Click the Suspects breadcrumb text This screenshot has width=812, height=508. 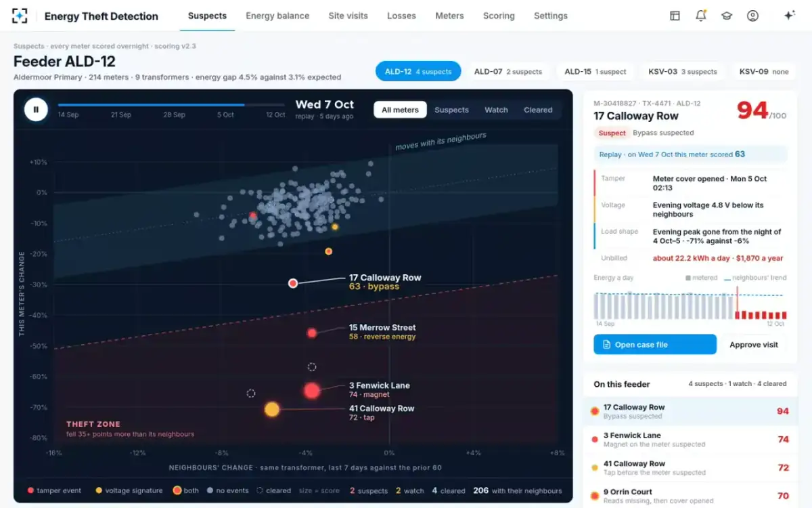27,46
